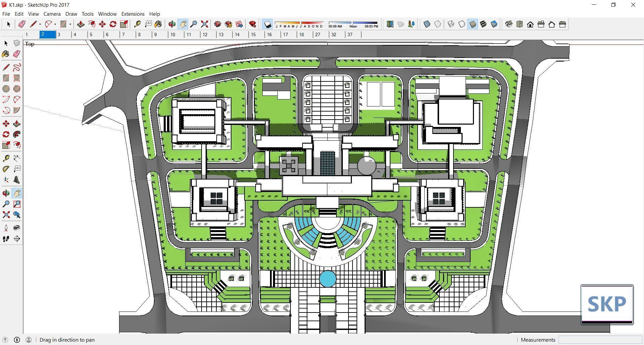Choose 3D Text tool in left toolbar
The width and height of the screenshot is (644, 345).
click(17, 180)
